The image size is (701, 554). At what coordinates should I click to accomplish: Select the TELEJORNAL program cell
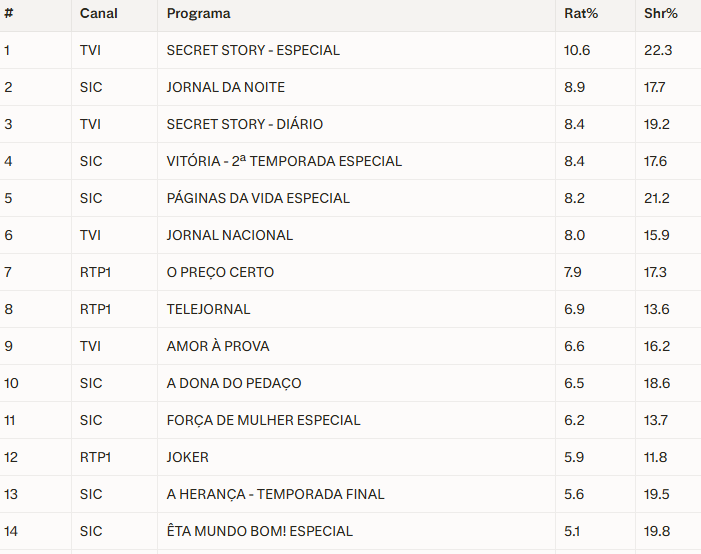tap(208, 309)
